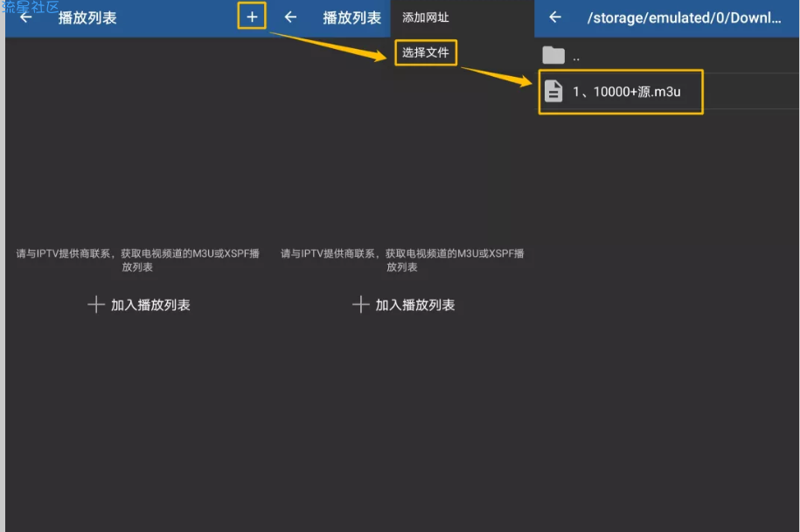
Task: Choose 选择文件 menu entry
Action: (426, 52)
